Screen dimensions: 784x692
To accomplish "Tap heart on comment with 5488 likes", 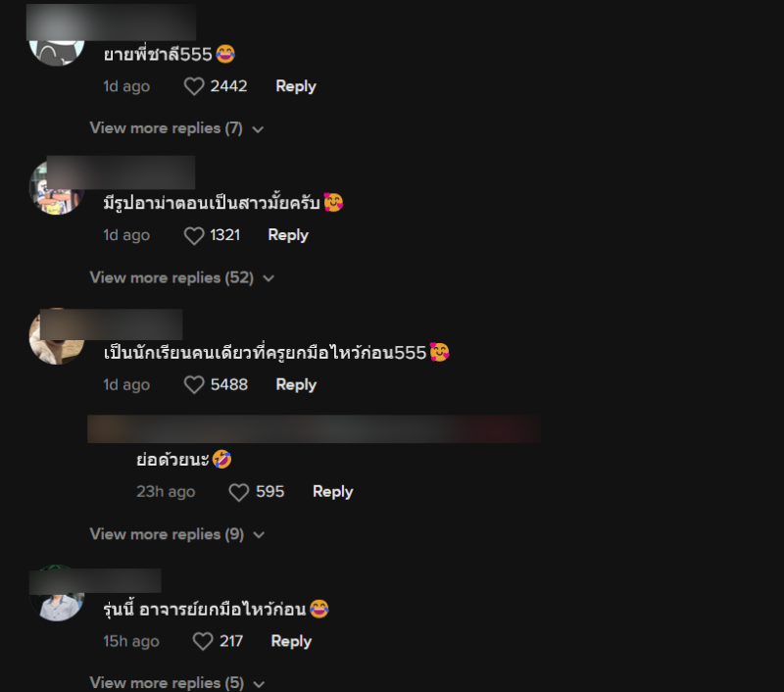I will (194, 385).
